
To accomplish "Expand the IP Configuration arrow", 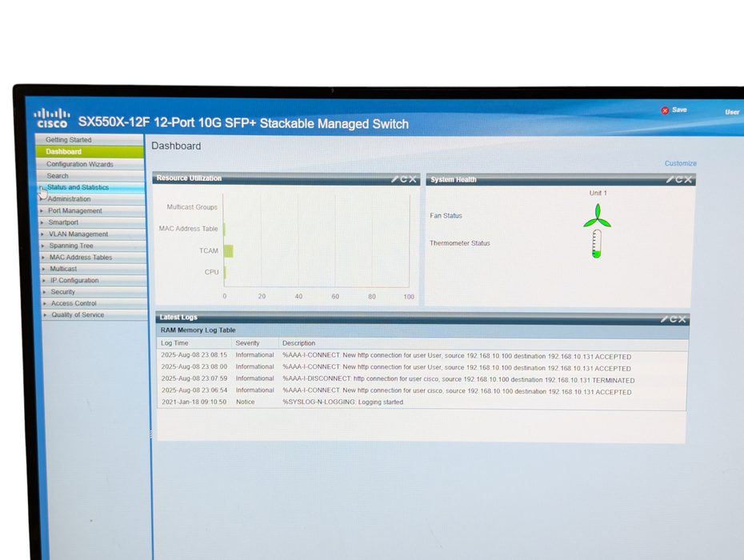I will tap(44, 281).
